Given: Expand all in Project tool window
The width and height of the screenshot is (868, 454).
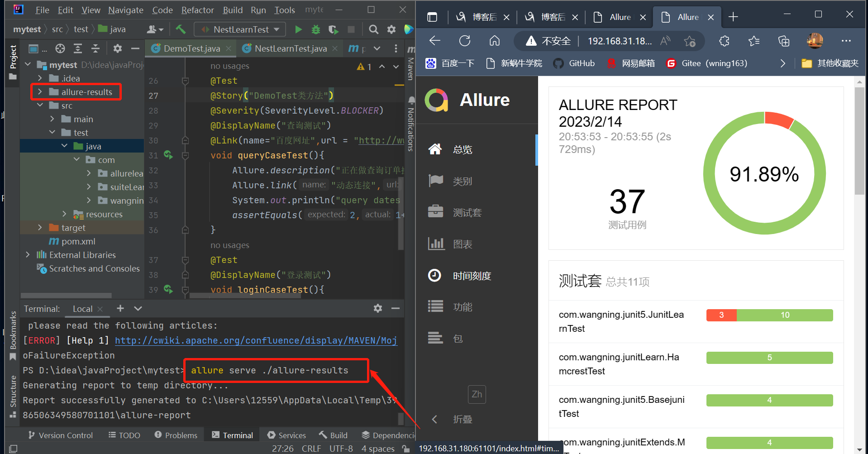Looking at the screenshot, I should [78, 48].
